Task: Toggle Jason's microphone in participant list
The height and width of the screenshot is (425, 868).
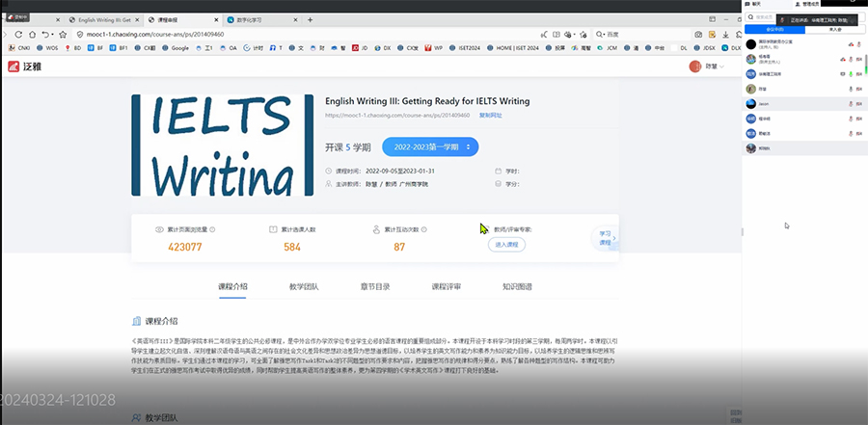Action: (x=850, y=103)
